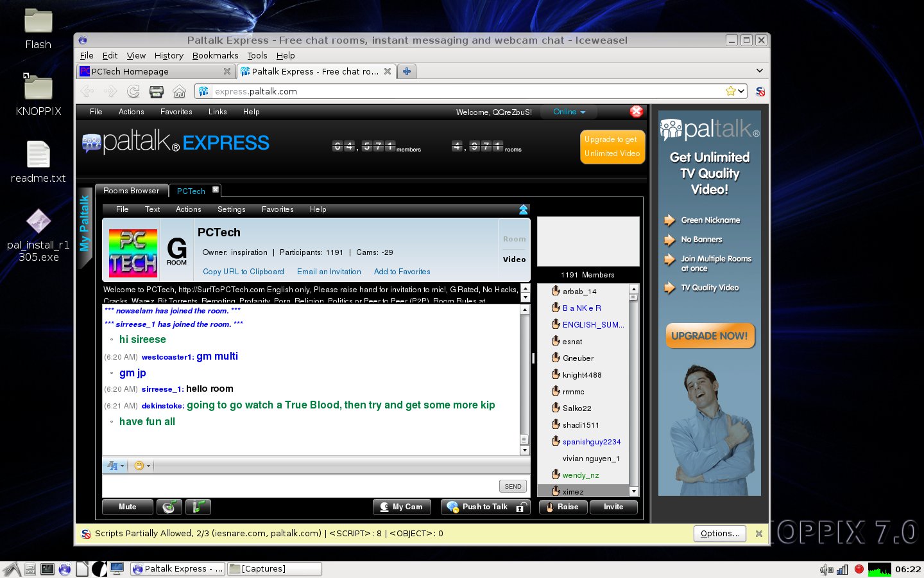Screen dimensions: 924x578
Task: Switch the room panel to Room mode
Action: (x=514, y=239)
